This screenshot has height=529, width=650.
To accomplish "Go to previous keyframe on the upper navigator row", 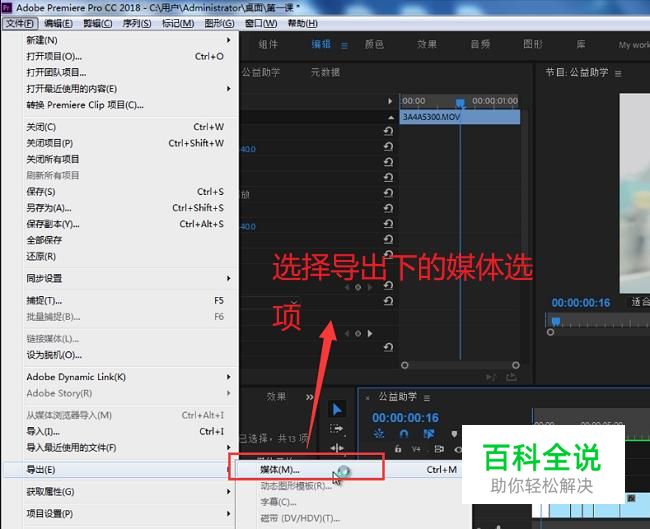I will (x=347, y=287).
